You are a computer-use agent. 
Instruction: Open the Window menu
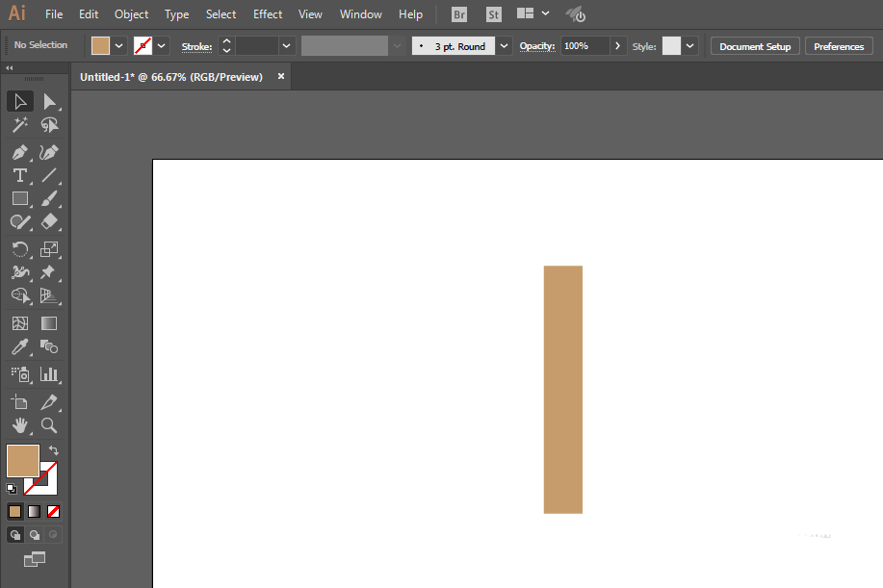pos(361,14)
